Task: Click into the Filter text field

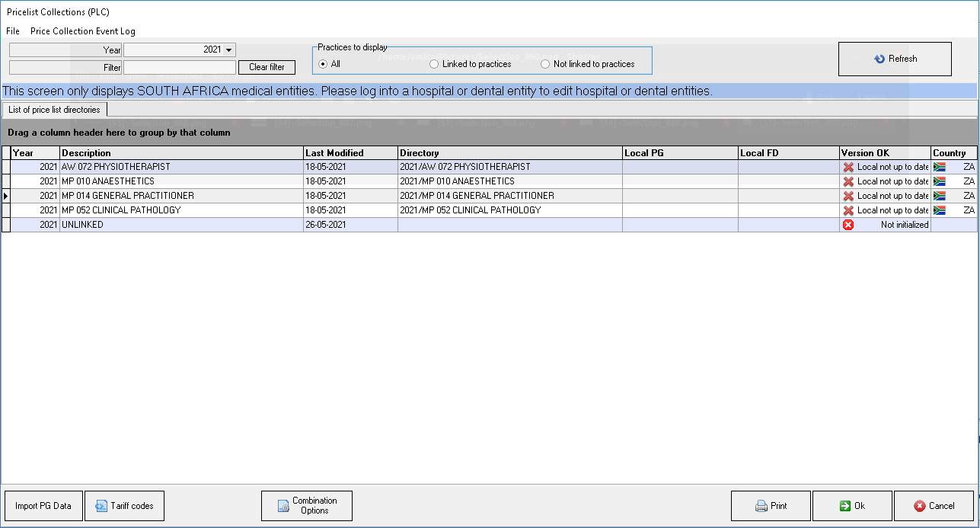Action: [x=180, y=67]
